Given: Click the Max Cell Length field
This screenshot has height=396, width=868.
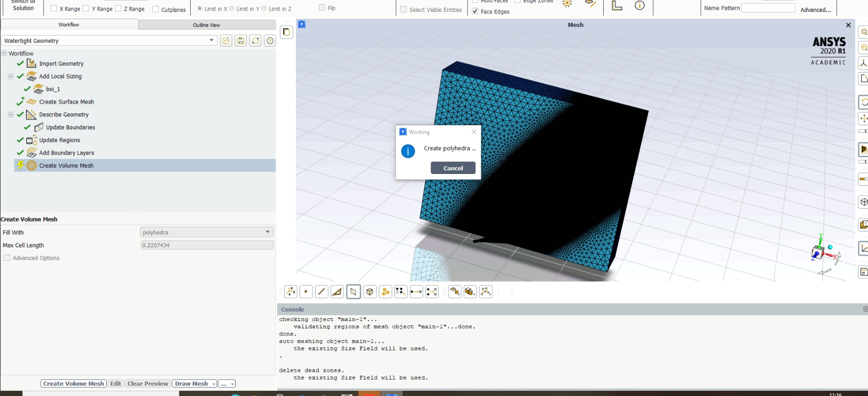Looking at the screenshot, I should (x=207, y=245).
